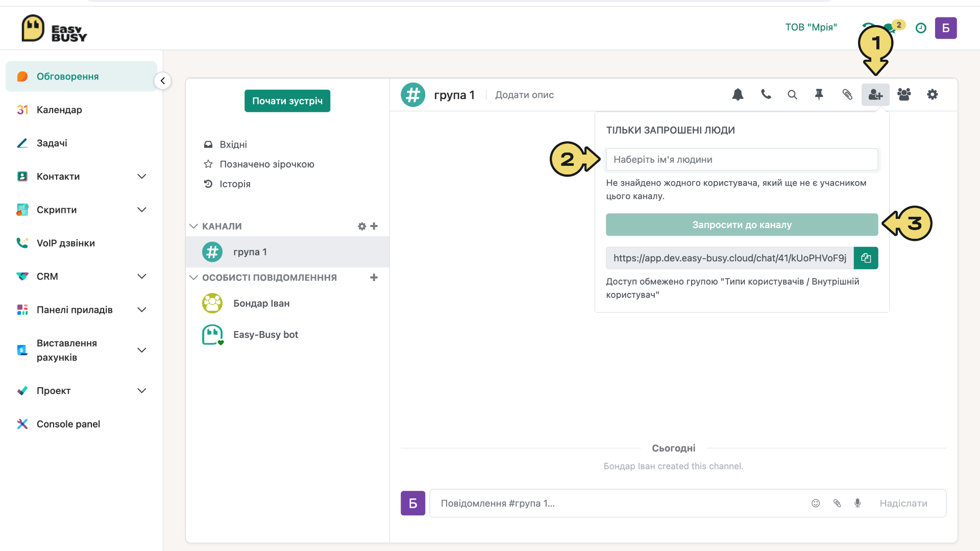Expand Проект submenu chevron
The height and width of the screenshot is (551, 980).
click(142, 391)
